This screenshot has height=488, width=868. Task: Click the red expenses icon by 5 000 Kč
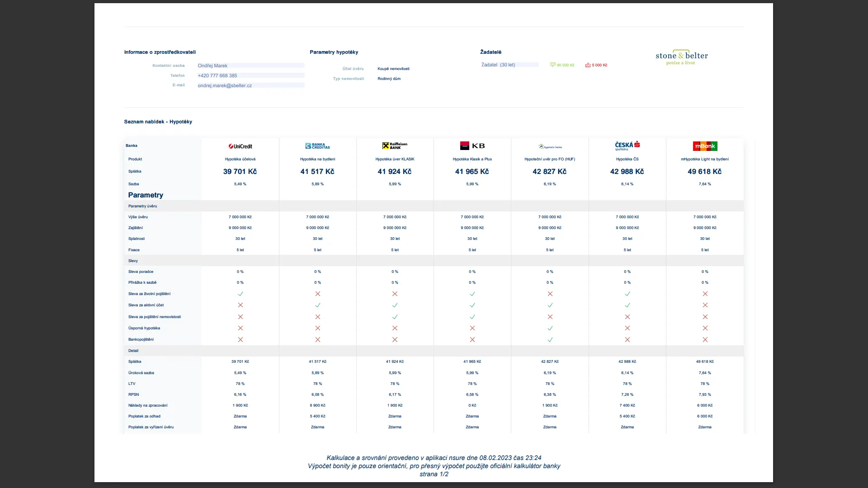[x=588, y=65]
